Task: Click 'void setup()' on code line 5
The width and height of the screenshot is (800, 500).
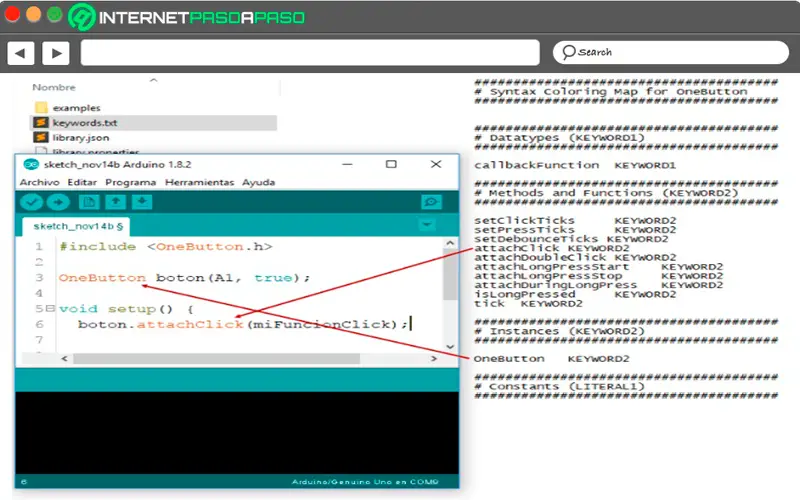Action: point(116,309)
